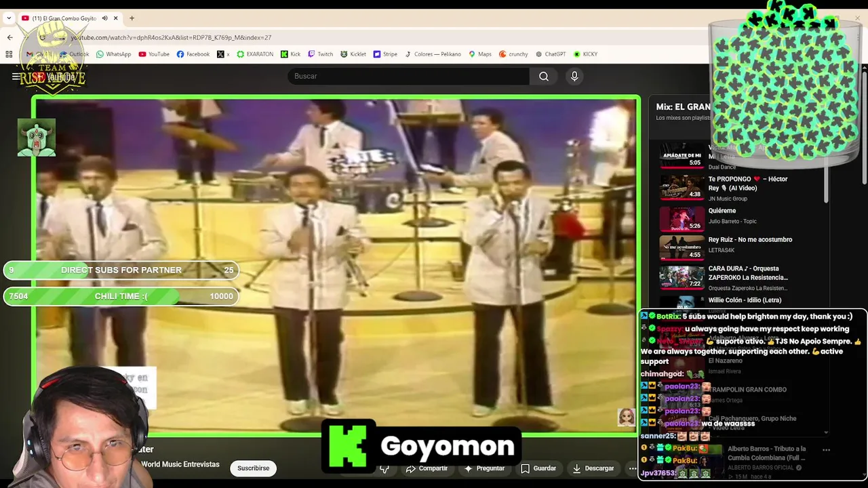Open the Outlook bookmark
The width and height of the screenshot is (868, 488).
coord(75,54)
